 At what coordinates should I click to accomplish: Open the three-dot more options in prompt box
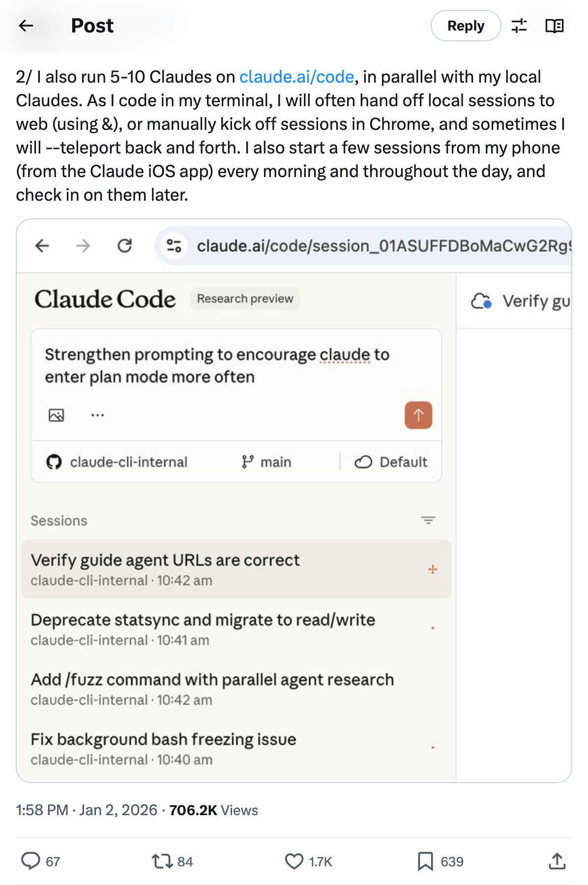tap(97, 415)
